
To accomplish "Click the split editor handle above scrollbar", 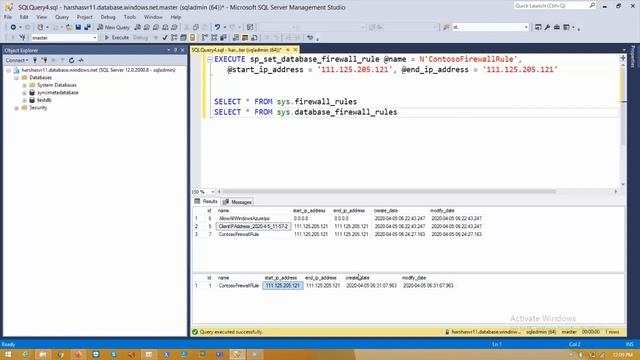I will 623,58.
